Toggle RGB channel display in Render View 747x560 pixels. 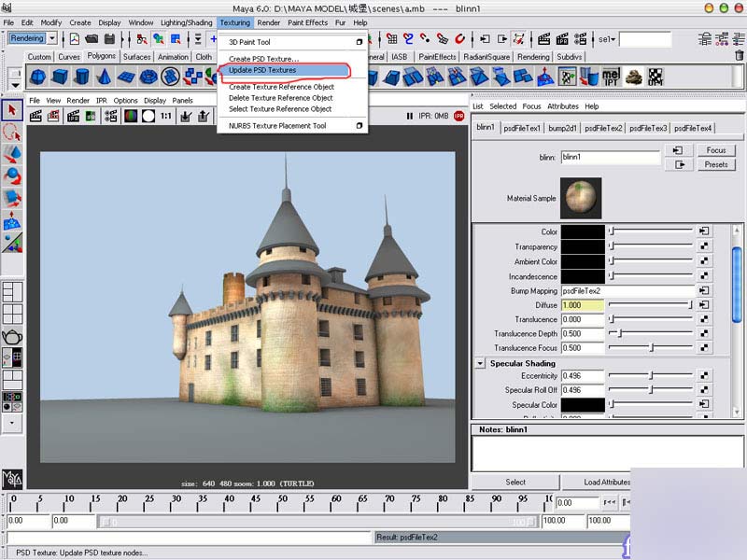(131, 116)
